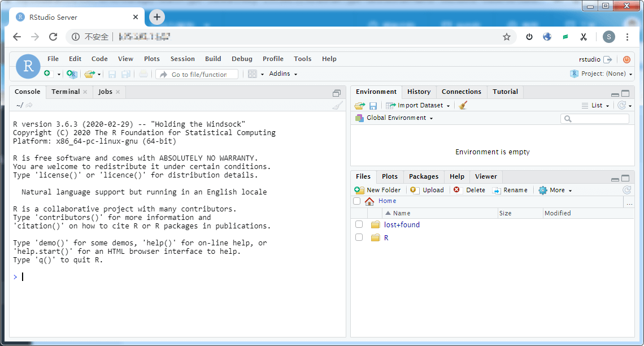The height and width of the screenshot is (346, 644).
Task: Minimize the Environment pane
Action: click(615, 94)
